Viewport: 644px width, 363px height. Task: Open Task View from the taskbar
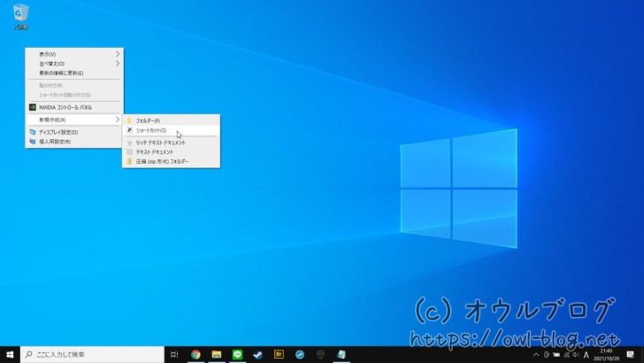point(174,353)
